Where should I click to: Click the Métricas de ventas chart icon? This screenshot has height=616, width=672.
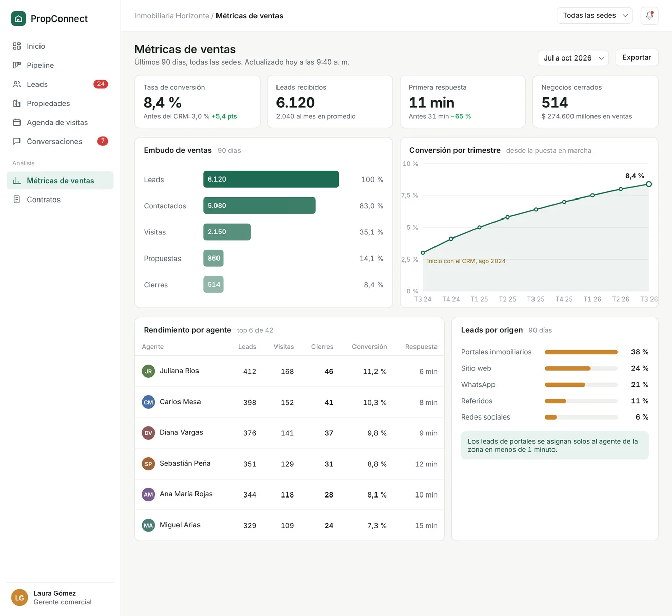point(17,181)
